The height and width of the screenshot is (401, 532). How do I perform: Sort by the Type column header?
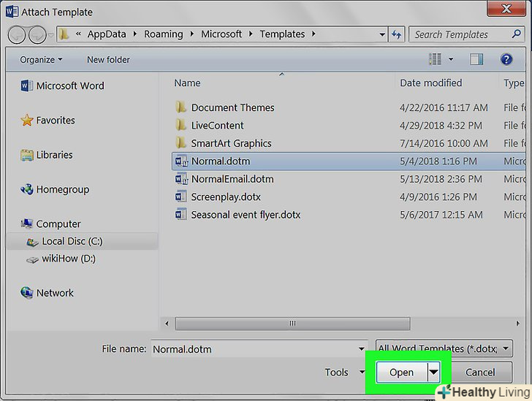pos(513,83)
